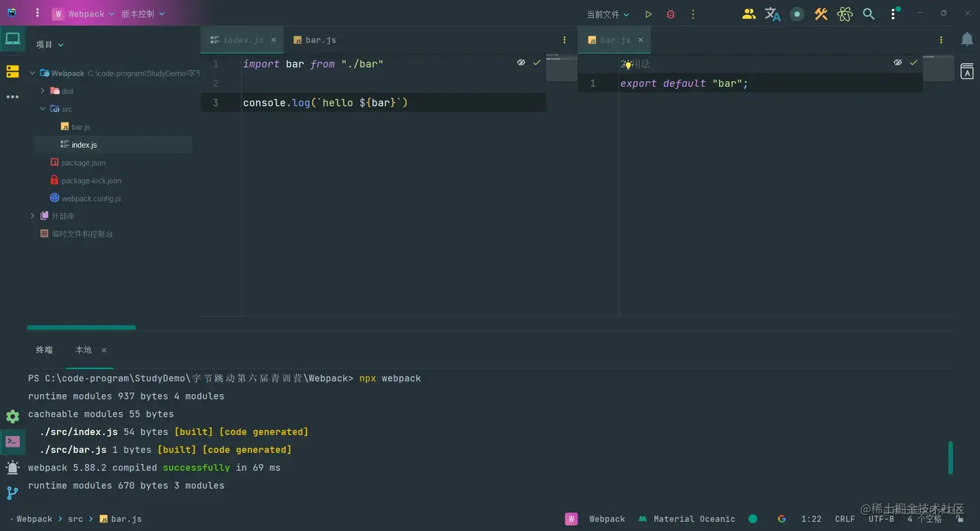The height and width of the screenshot is (531, 980).
Task: Click the index.js minimap thumbnail
Action: [x=561, y=68]
